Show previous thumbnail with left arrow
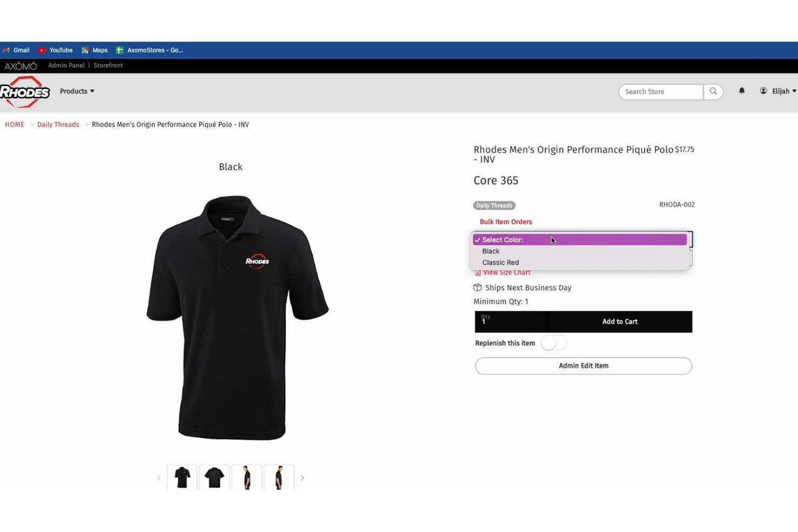Viewport: 798px width, 532px height. [159, 478]
